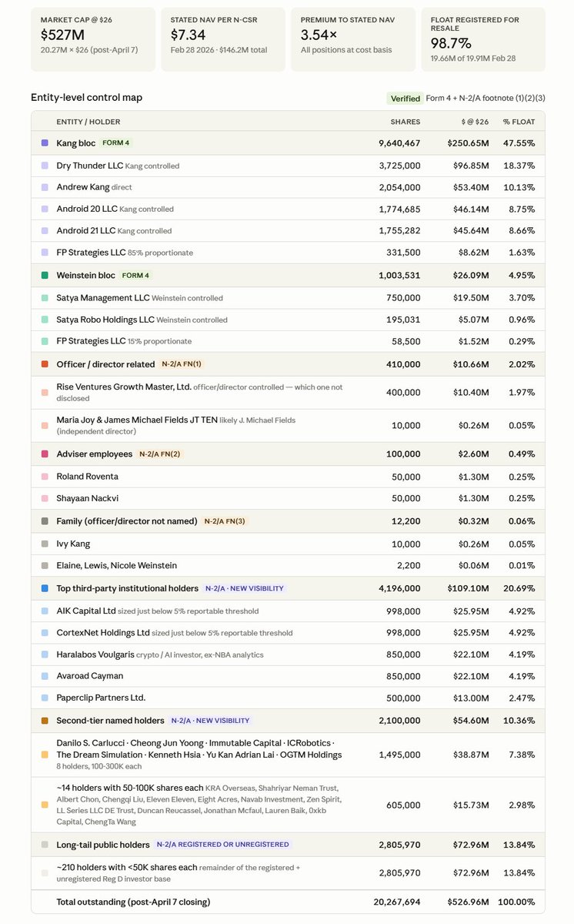The width and height of the screenshot is (574, 924).
Task: Click the Haralabos Voulgaris row name
Action: pos(97,654)
